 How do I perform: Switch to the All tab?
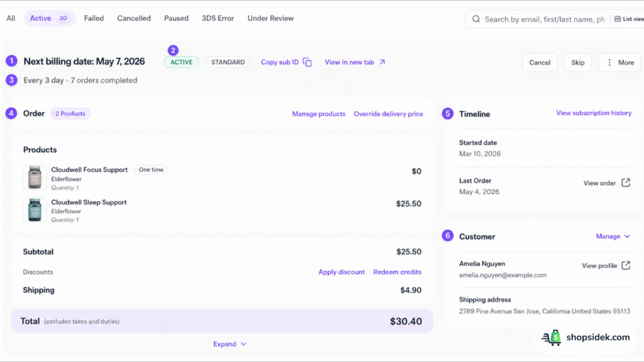[11, 18]
